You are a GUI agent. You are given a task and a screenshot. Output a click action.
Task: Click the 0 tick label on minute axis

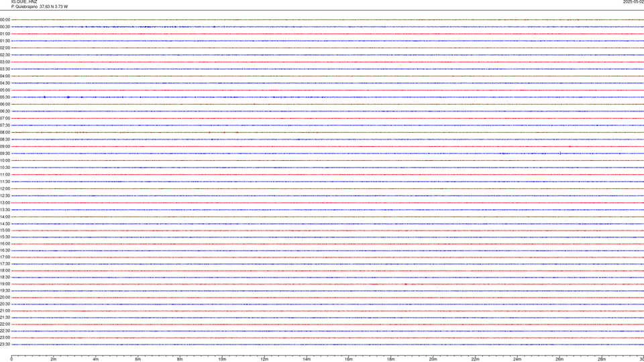click(11, 359)
